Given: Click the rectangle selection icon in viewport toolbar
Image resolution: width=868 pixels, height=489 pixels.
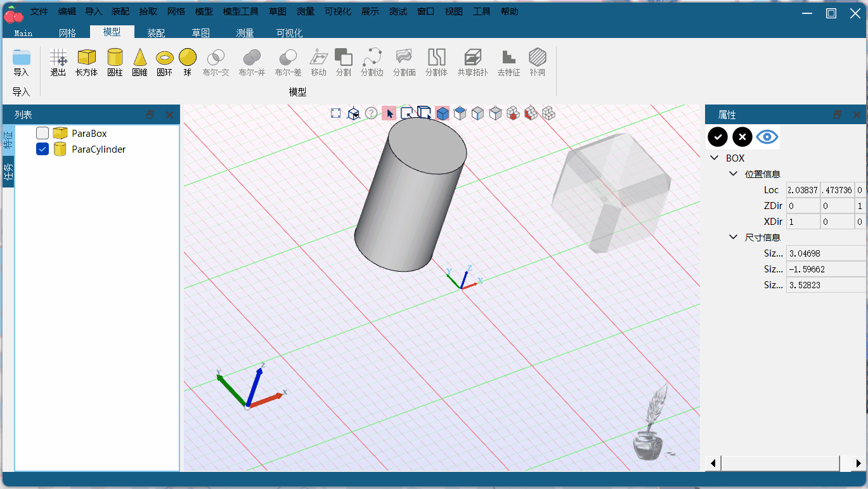Looking at the screenshot, I should coord(407,113).
